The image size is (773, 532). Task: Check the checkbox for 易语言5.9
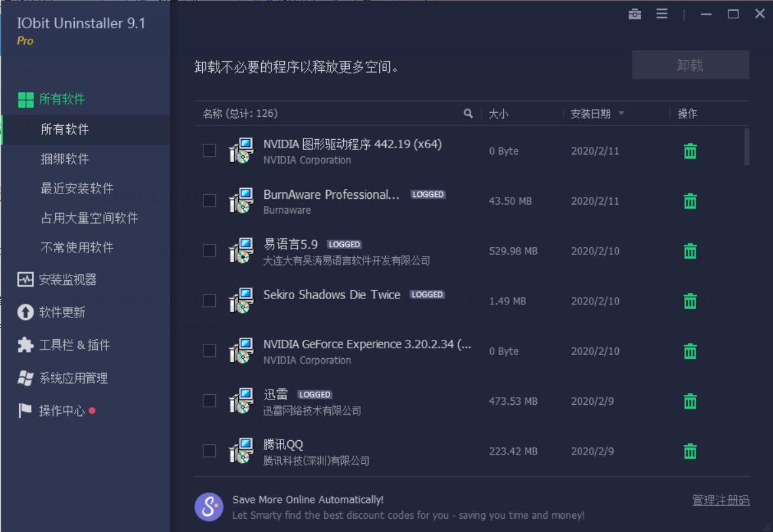point(209,251)
